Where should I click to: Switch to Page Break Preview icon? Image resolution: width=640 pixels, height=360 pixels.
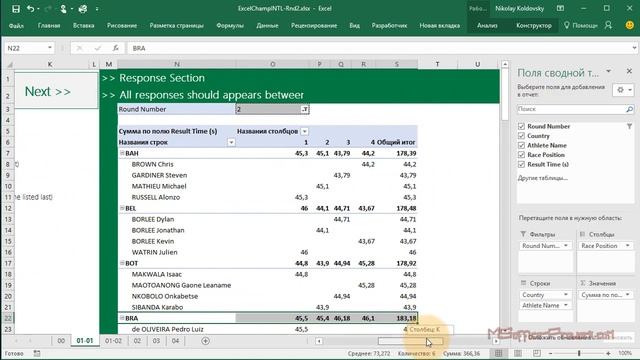point(537,353)
